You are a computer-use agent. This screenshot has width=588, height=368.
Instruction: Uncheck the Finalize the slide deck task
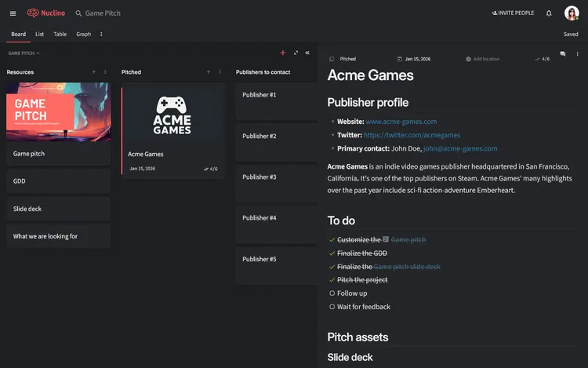pos(332,267)
